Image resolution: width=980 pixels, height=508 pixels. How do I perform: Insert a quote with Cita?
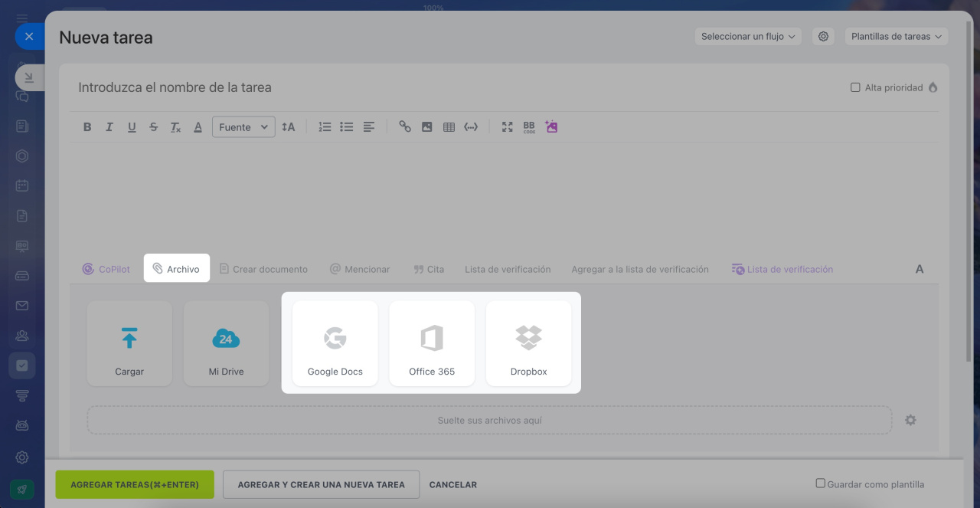tap(429, 269)
